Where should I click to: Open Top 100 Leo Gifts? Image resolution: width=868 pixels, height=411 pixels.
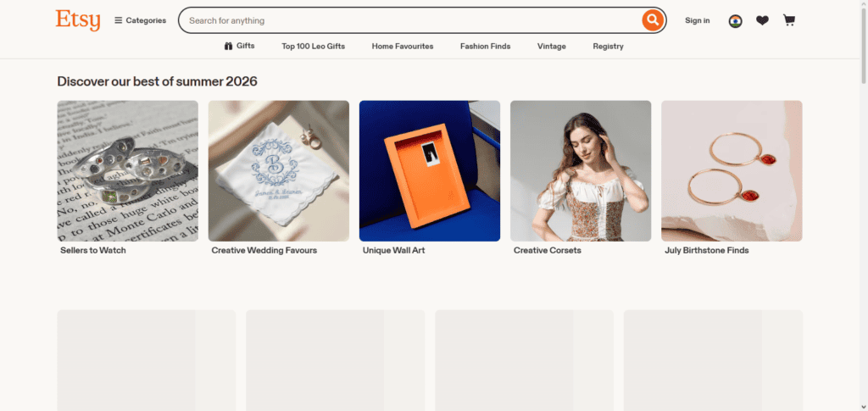[x=314, y=47]
